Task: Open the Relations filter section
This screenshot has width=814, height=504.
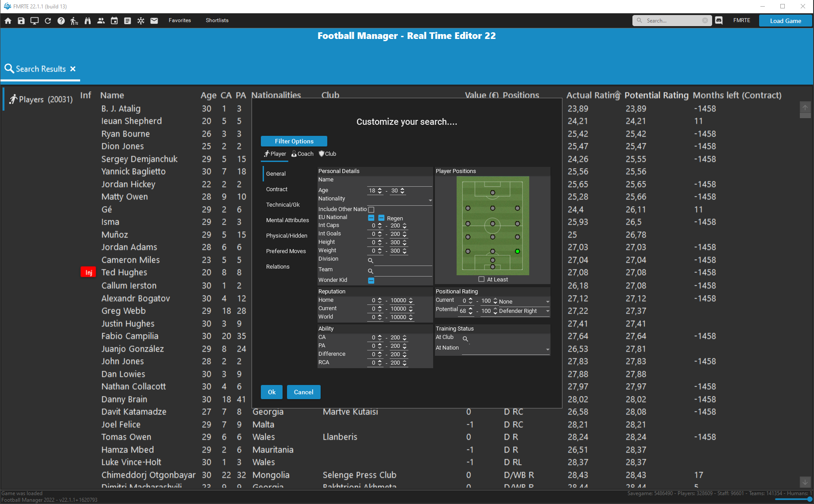Action: coord(278,267)
